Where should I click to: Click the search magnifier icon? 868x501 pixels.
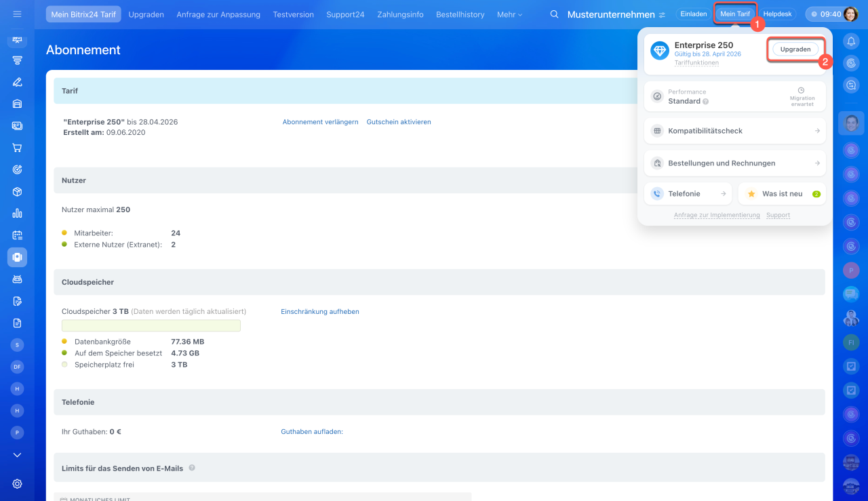tap(554, 14)
